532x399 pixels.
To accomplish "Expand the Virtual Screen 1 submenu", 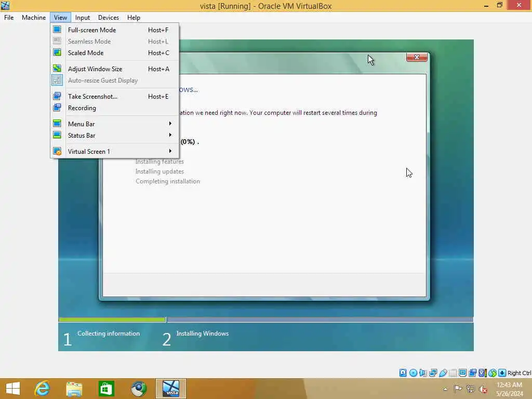I will [115, 151].
